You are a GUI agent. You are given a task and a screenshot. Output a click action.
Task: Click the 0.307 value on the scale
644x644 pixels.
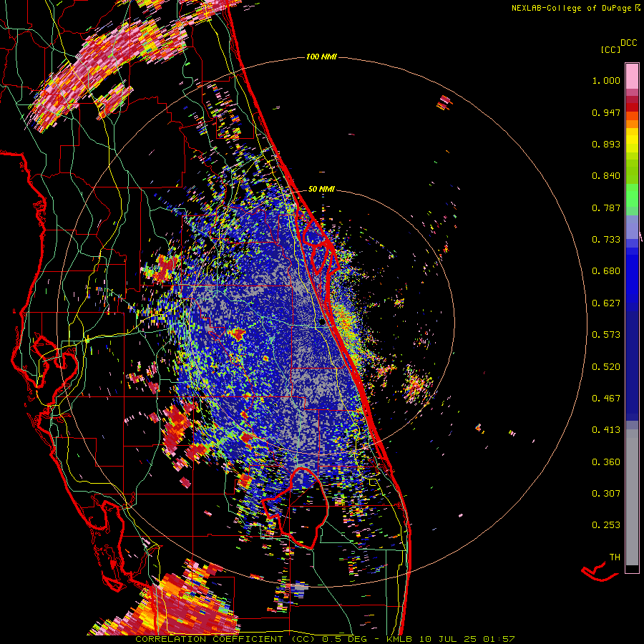tap(606, 494)
